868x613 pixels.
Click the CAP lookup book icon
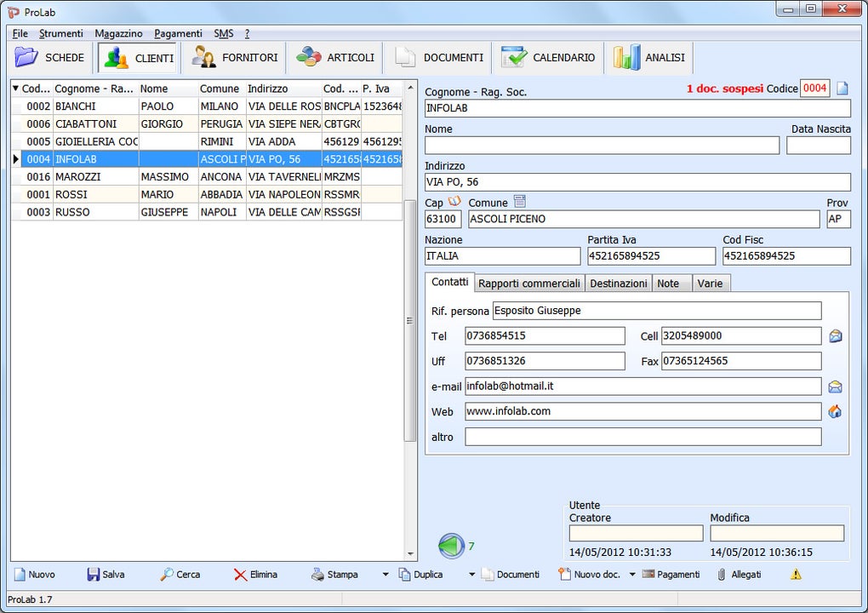[454, 202]
